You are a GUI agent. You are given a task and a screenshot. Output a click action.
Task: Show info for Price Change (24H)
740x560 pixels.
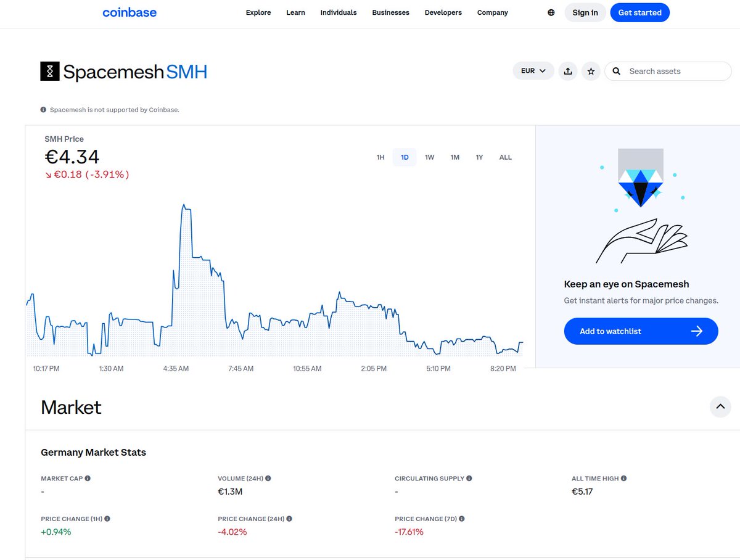[289, 519]
